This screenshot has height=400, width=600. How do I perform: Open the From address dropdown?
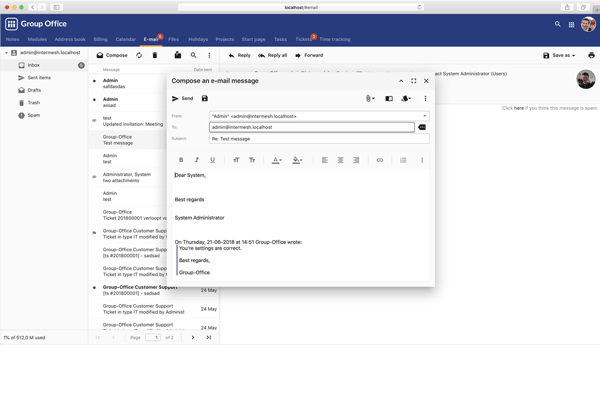pos(424,116)
